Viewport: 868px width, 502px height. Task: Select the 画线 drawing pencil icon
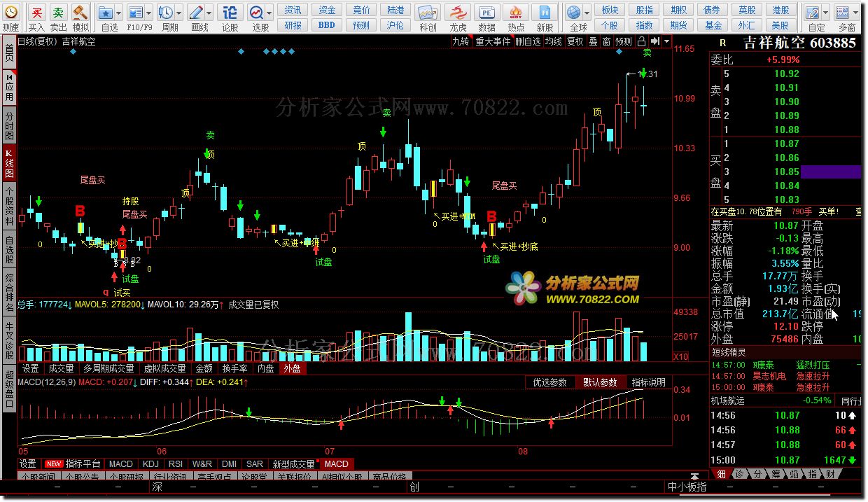(x=196, y=13)
